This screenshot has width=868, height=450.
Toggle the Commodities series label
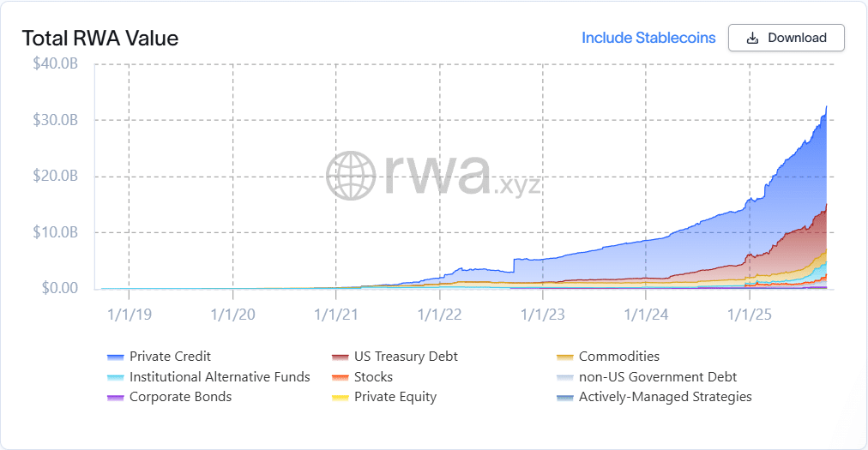click(618, 357)
